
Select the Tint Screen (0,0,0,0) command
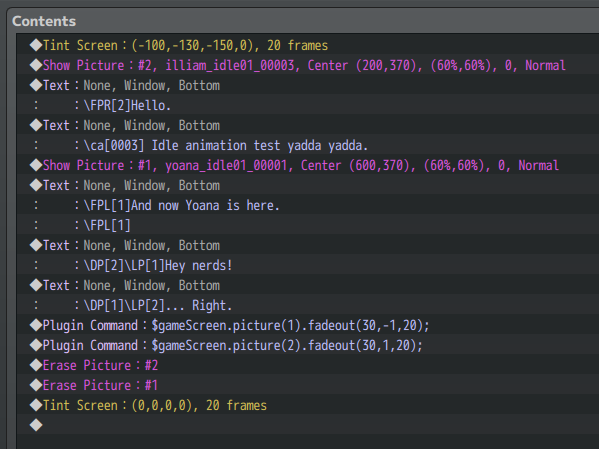pos(308,405)
